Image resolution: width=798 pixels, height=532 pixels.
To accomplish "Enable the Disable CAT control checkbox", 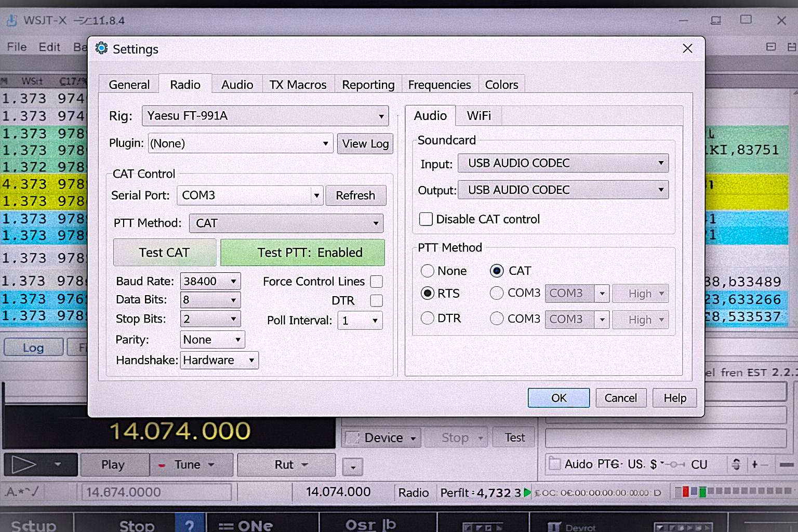I will [426, 219].
